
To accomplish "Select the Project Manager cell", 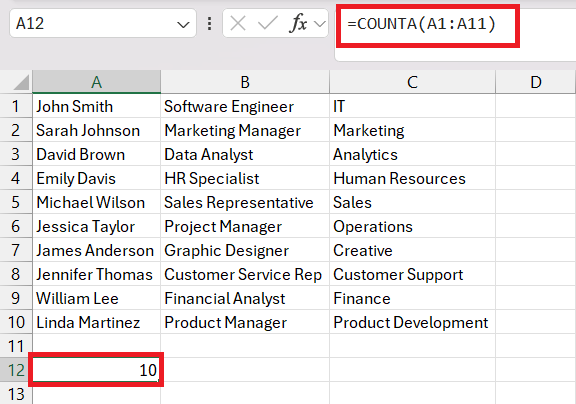I will point(245,226).
